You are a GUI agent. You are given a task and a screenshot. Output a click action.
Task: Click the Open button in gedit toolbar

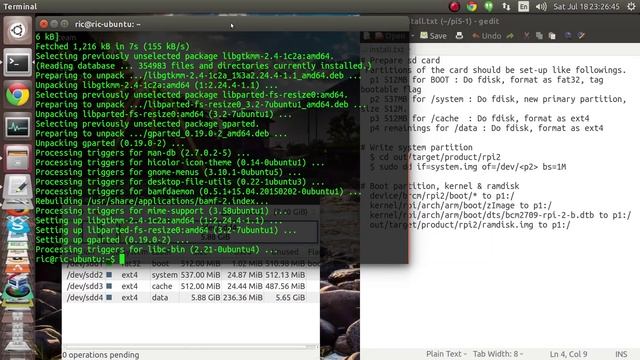(390, 36)
